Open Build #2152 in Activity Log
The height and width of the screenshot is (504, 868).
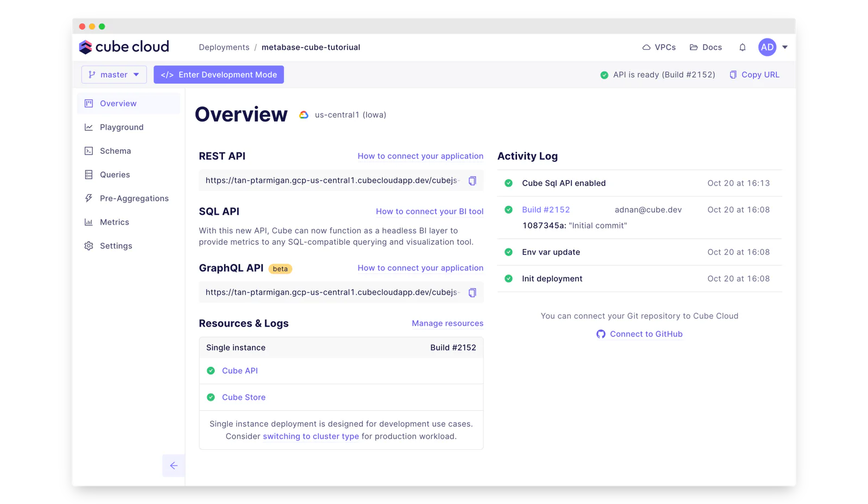[x=546, y=210]
